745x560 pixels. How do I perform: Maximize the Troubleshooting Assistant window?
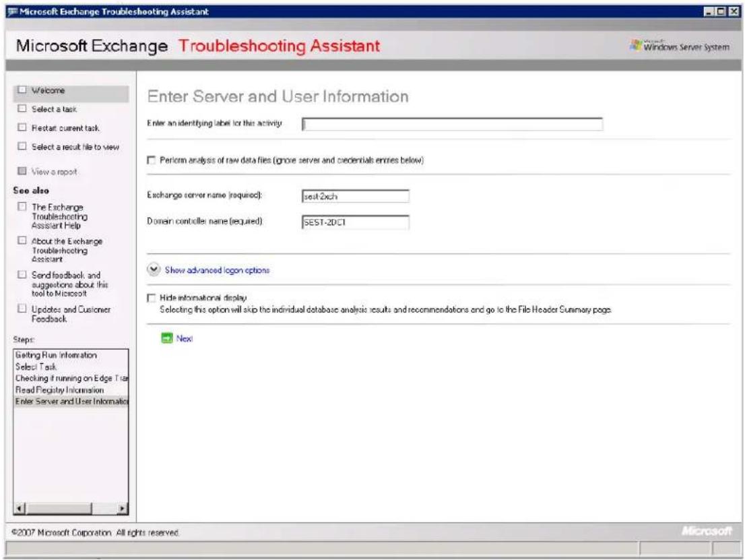(x=720, y=11)
